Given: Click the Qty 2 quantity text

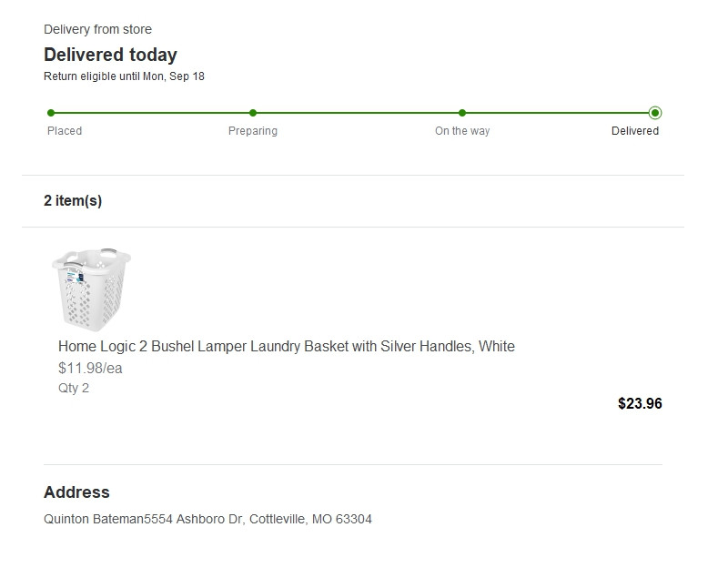Looking at the screenshot, I should coord(74,388).
